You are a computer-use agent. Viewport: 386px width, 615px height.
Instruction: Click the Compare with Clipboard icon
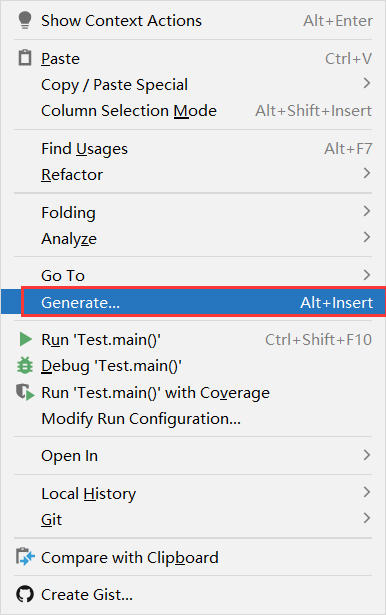pos(25,557)
